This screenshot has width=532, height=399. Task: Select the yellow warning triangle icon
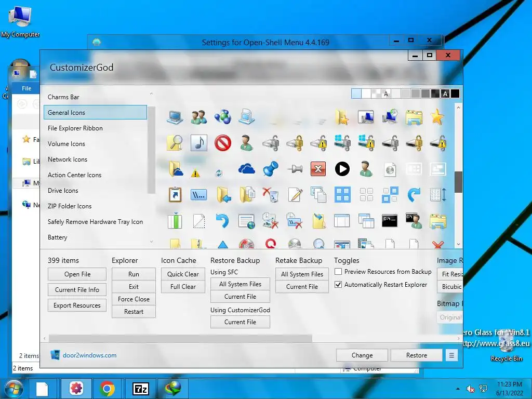point(195,174)
